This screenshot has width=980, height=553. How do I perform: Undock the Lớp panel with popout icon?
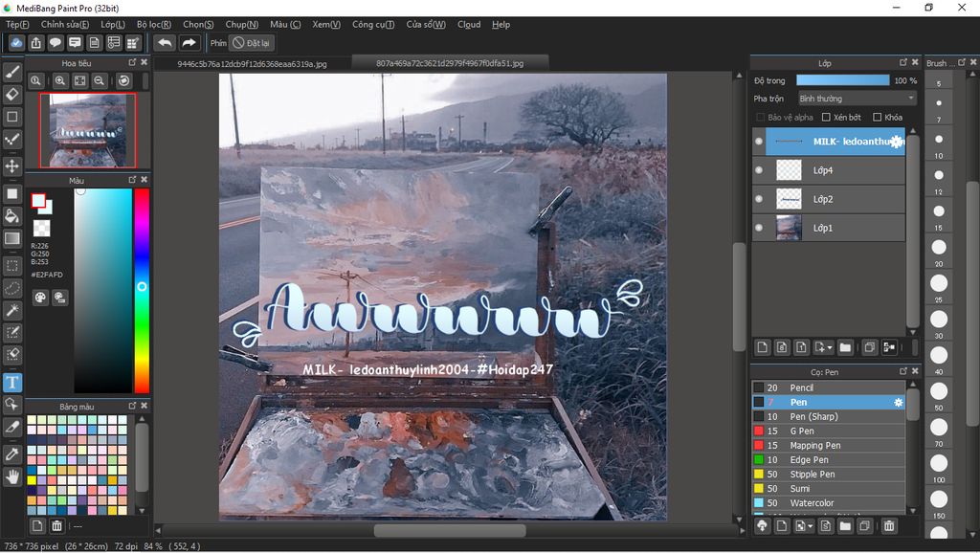903,62
